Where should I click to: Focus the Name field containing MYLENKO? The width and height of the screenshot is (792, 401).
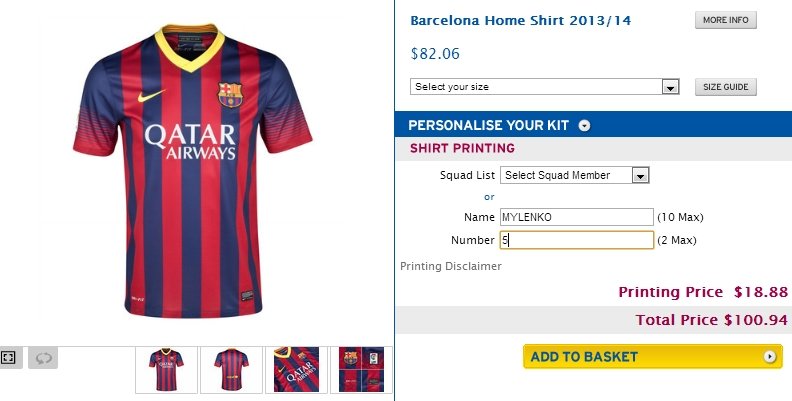click(576, 216)
